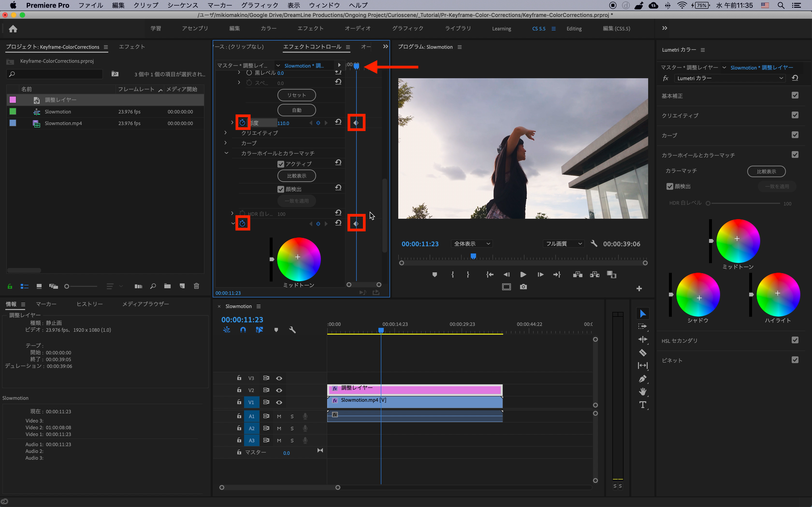Open the フル画質 resolution dropdown

click(564, 244)
